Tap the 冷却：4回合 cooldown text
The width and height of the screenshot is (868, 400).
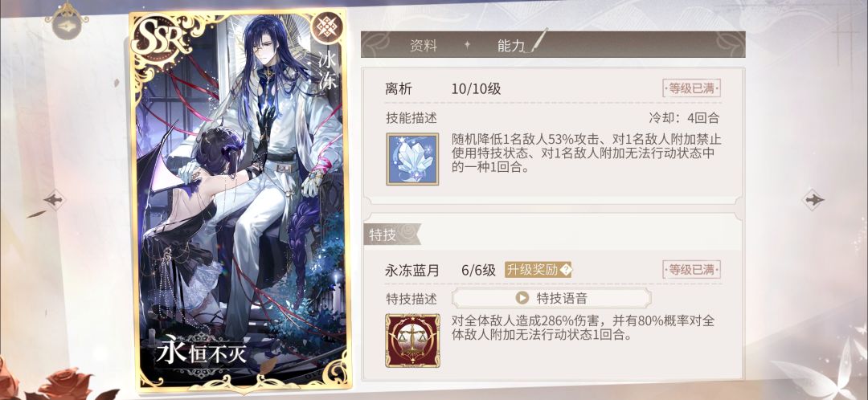684,118
